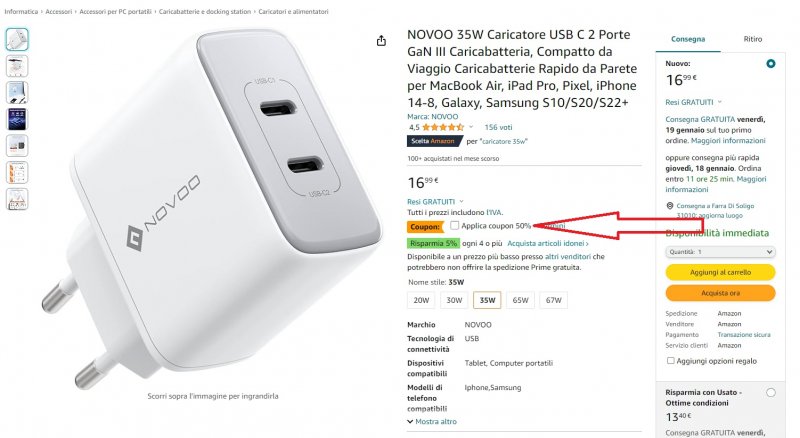Choose the 65W style option

[x=520, y=299]
